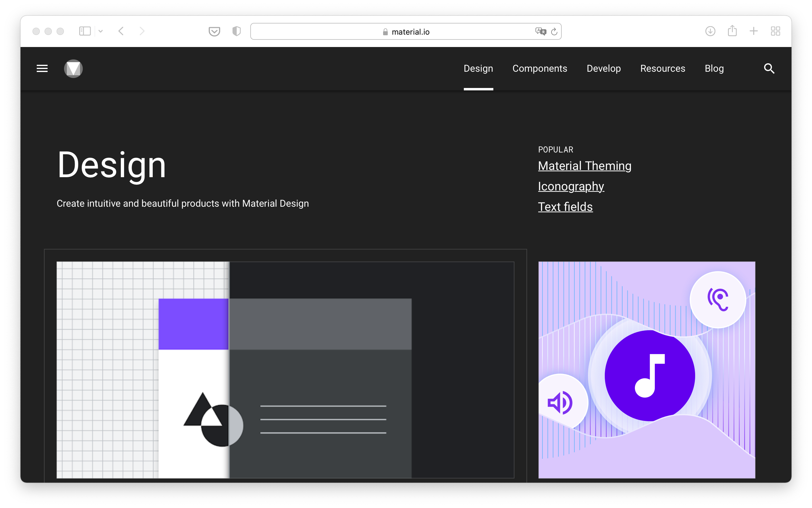Screen dimensions: 812x508
Task: Click the yellow minimize window button
Action: point(48,31)
